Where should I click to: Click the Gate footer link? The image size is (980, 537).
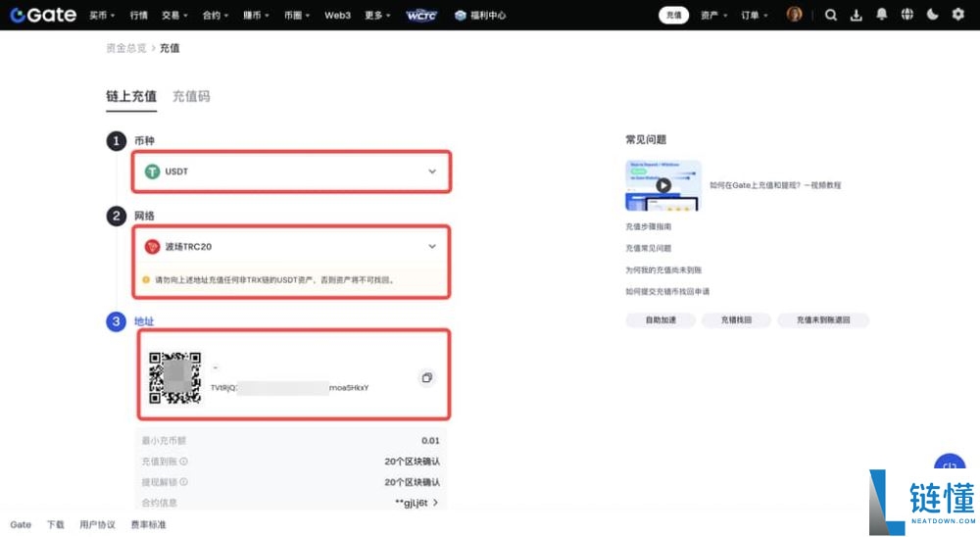(21, 524)
